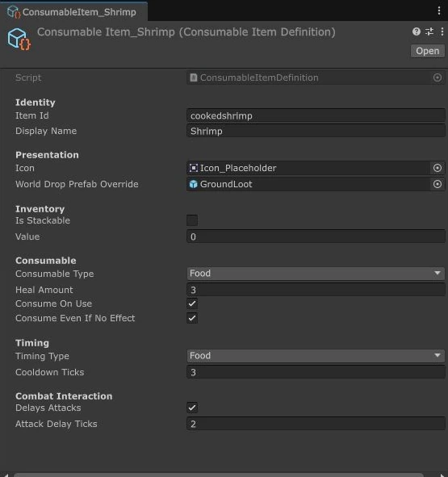Click the Item Id label

click(x=32, y=115)
